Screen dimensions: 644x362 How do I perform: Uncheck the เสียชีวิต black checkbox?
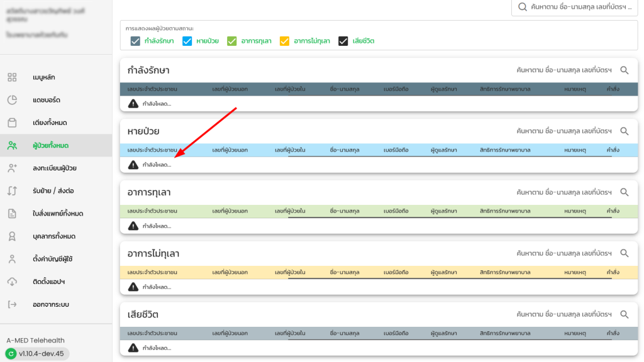[x=343, y=41]
